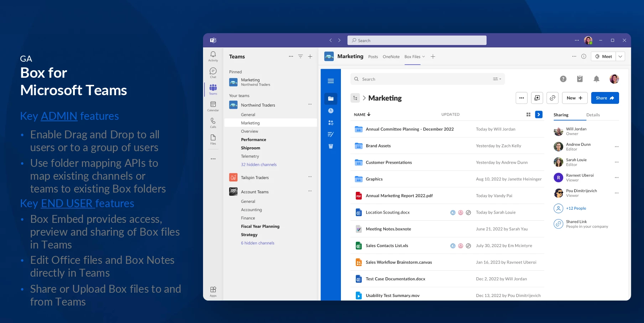View +12 People collaborators
The height and width of the screenshot is (323, 644).
(576, 208)
